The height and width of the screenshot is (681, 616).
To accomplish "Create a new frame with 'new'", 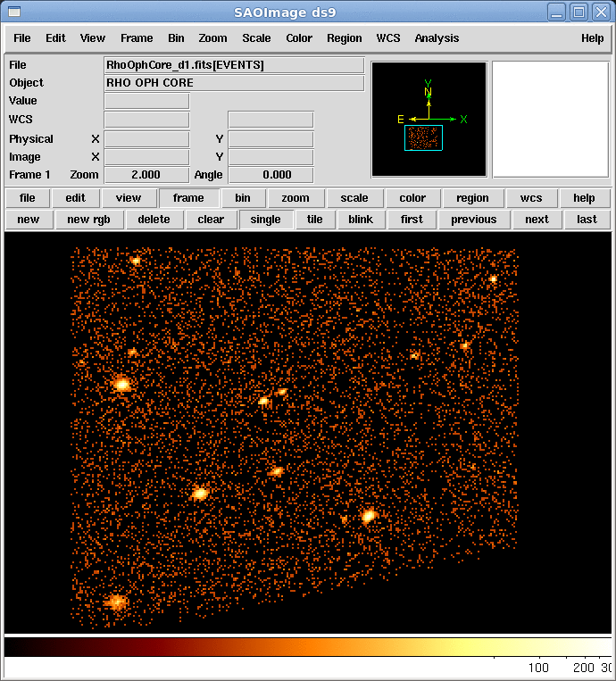I will tap(29, 220).
